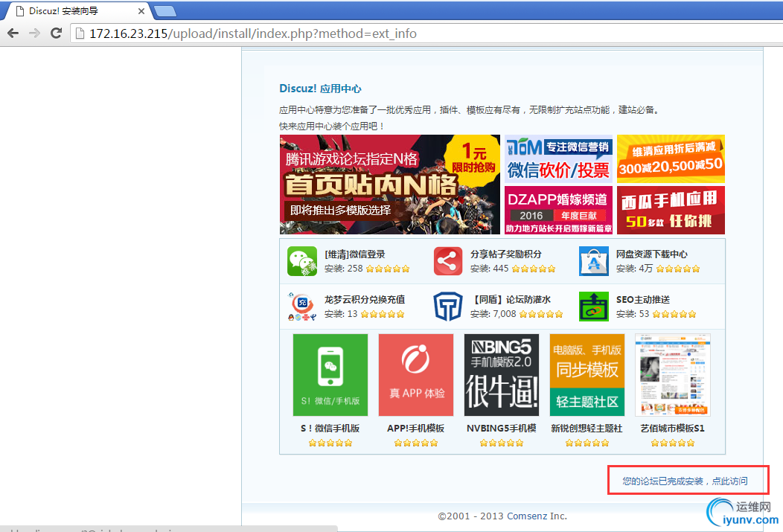Click the S！微信手机版 template title
Image resolution: width=783 pixels, height=532 pixels.
point(330,428)
